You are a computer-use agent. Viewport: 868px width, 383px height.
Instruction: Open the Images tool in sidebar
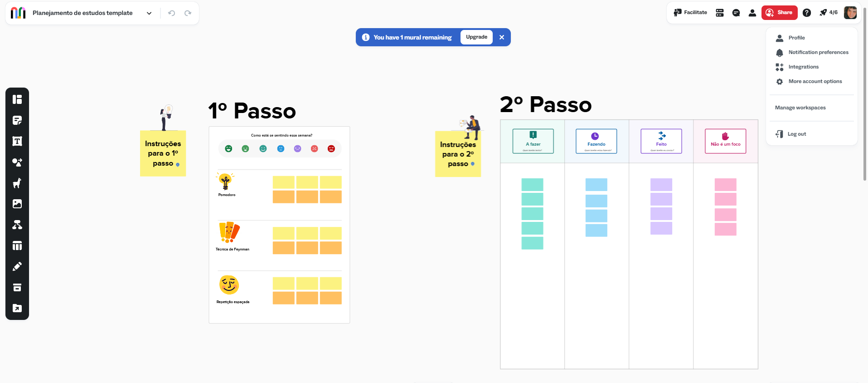pyautogui.click(x=17, y=204)
